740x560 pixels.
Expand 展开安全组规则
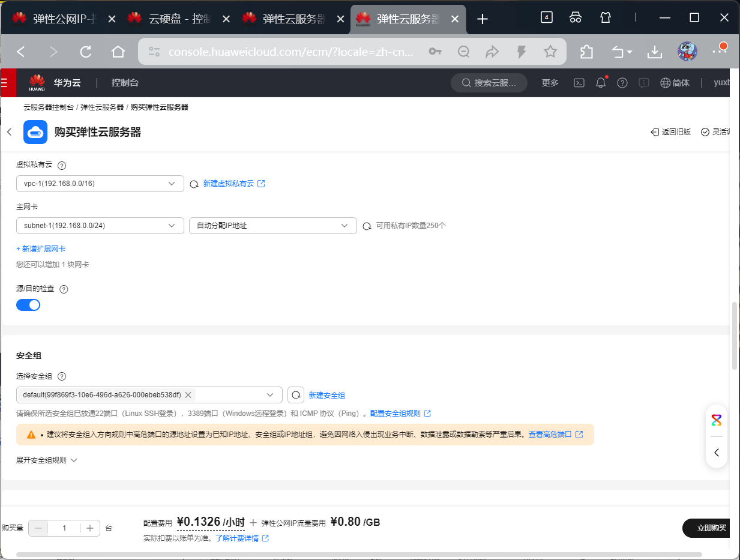[x=47, y=460]
